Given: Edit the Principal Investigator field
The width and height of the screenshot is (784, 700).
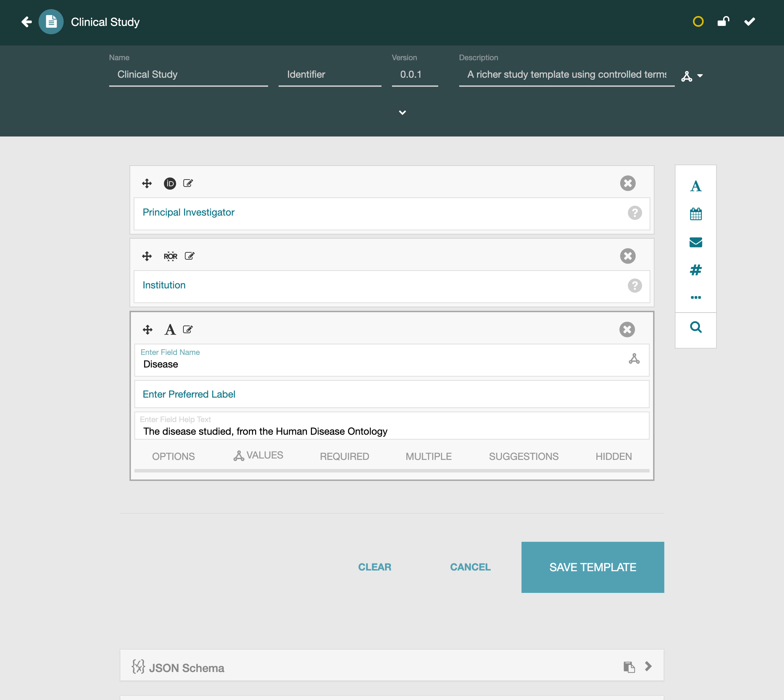Looking at the screenshot, I should [188, 183].
